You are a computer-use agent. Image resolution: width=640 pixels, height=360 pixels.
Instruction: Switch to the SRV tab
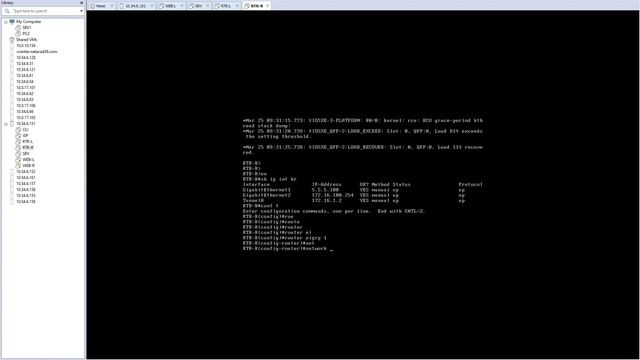point(198,6)
